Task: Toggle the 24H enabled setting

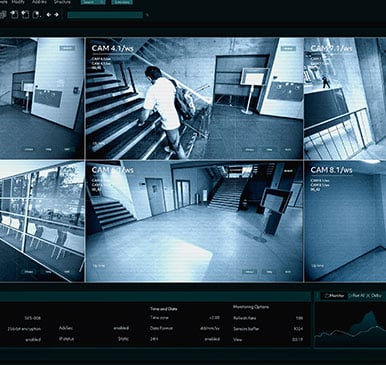Action: [x=212, y=339]
